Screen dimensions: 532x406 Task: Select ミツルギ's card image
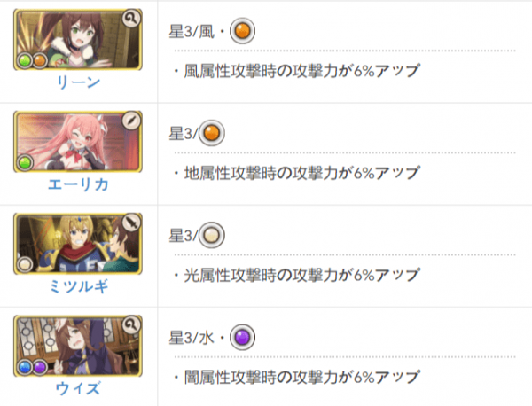pyautogui.click(x=78, y=244)
